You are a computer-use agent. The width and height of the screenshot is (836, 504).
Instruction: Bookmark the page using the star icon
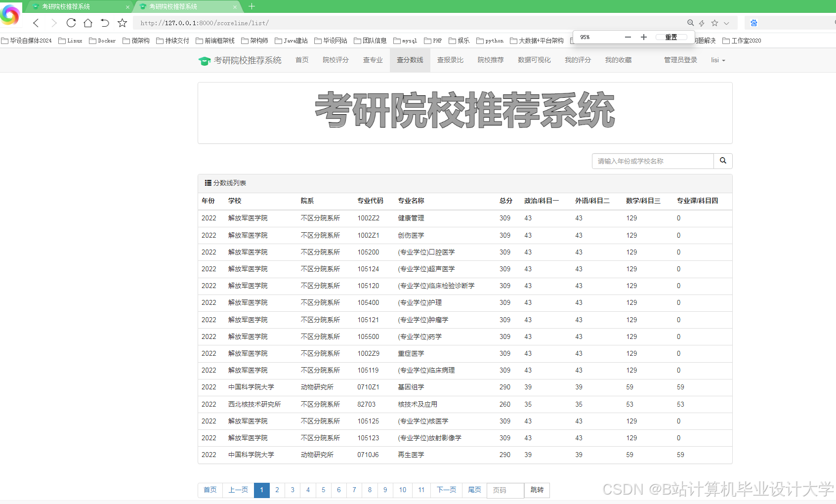coord(122,23)
